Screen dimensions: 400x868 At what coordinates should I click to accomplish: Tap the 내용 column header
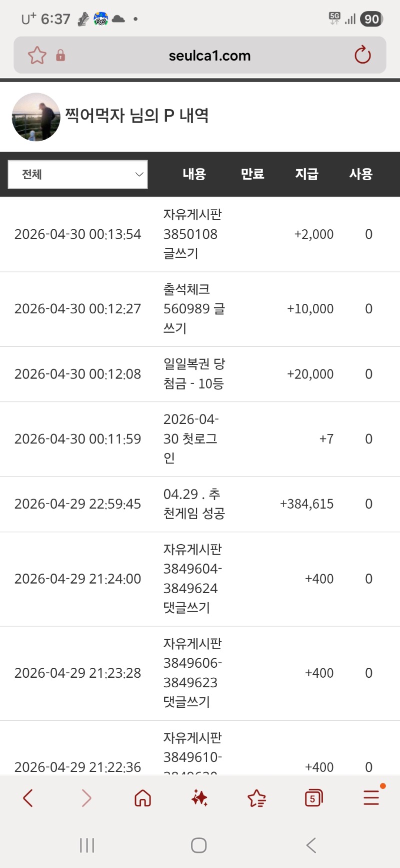coord(194,174)
